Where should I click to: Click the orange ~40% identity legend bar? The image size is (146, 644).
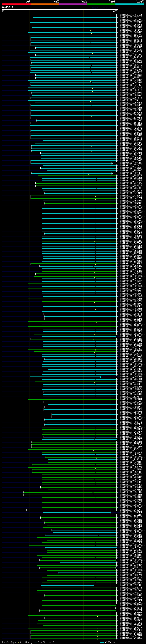45,4
